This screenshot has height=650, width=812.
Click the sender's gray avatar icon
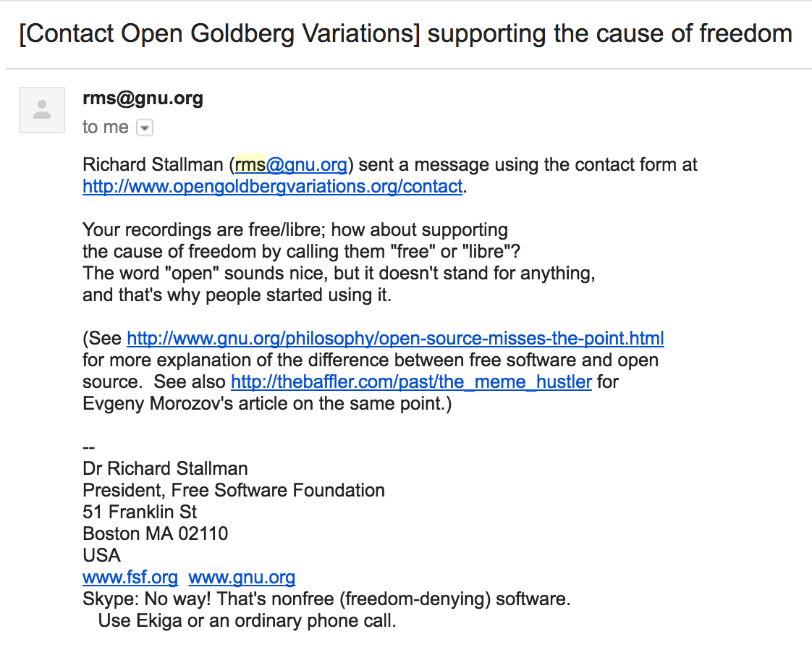[x=42, y=110]
